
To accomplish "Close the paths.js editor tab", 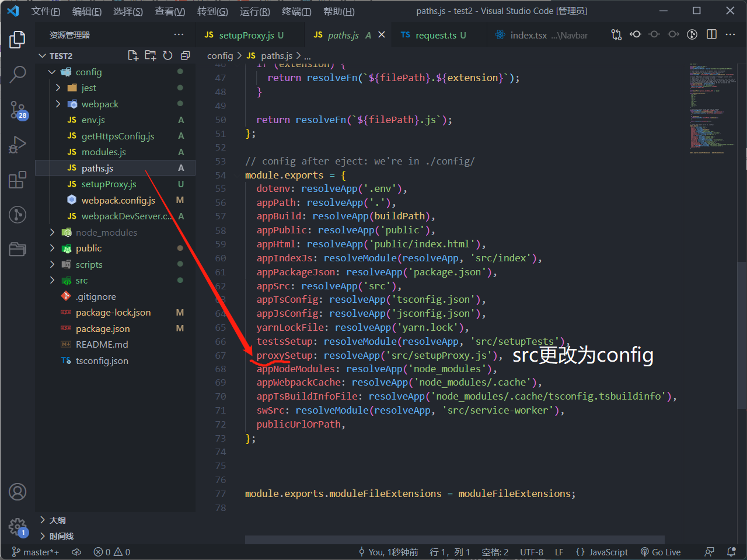I will tap(382, 35).
